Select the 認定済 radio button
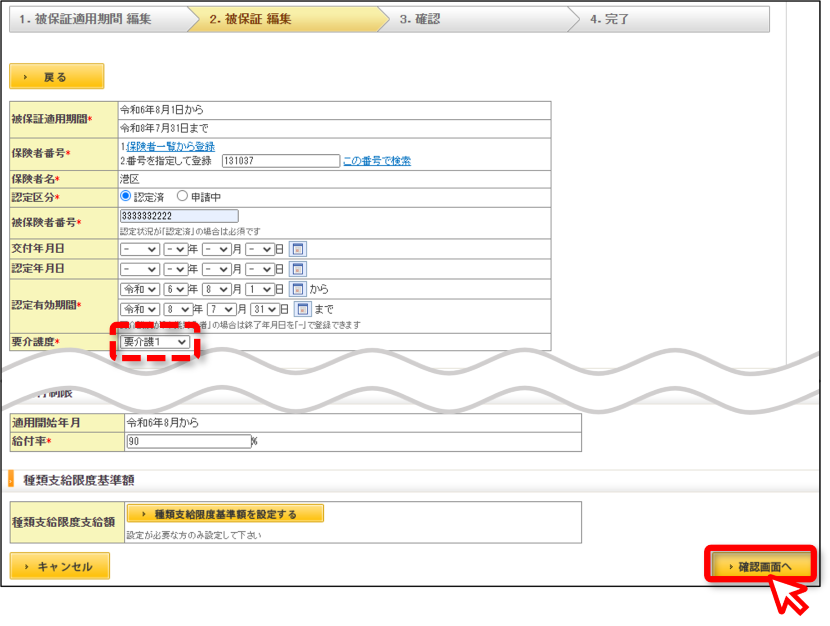This screenshot has height=626, width=830. 125,196
